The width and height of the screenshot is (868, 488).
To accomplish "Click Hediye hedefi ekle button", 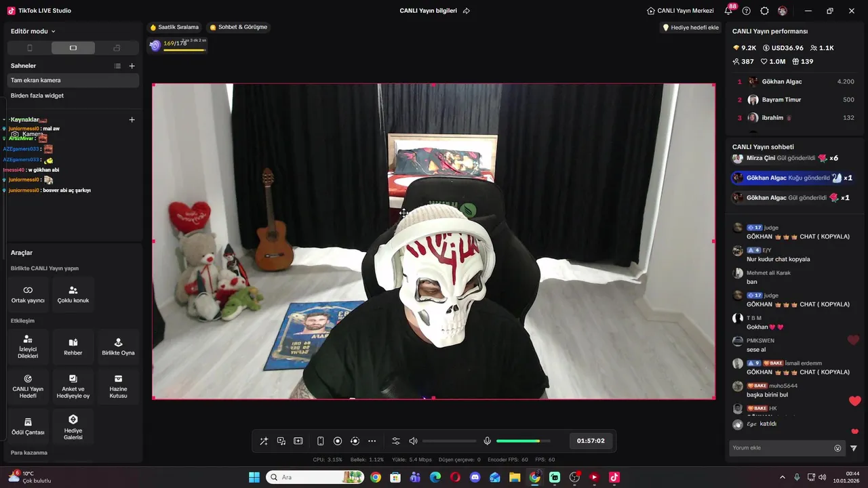I will (690, 28).
